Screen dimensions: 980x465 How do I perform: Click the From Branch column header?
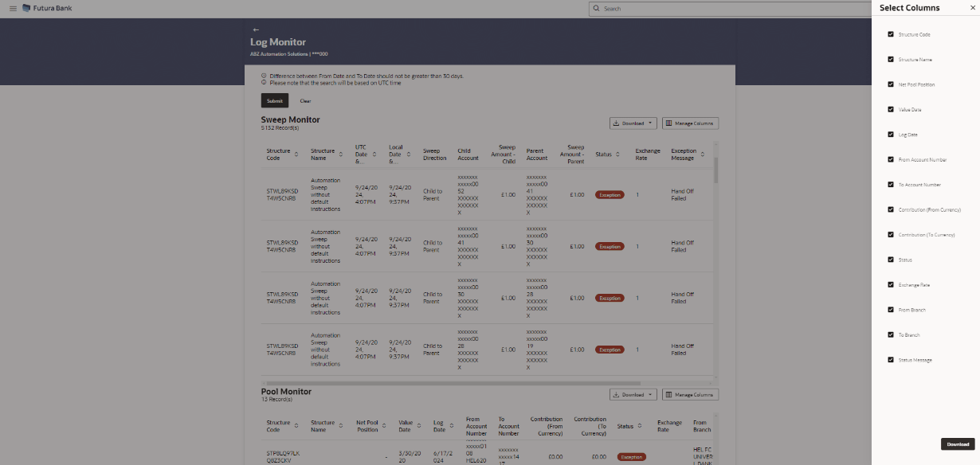click(x=701, y=426)
